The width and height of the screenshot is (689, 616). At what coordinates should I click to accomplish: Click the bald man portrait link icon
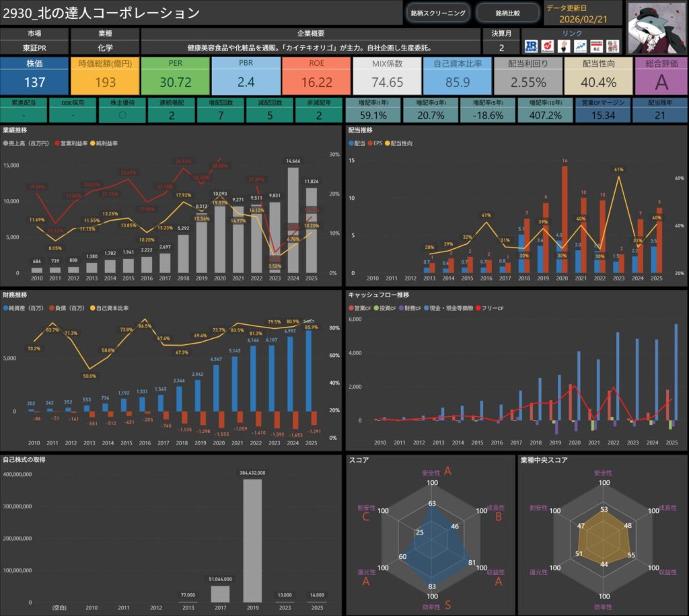(x=563, y=46)
